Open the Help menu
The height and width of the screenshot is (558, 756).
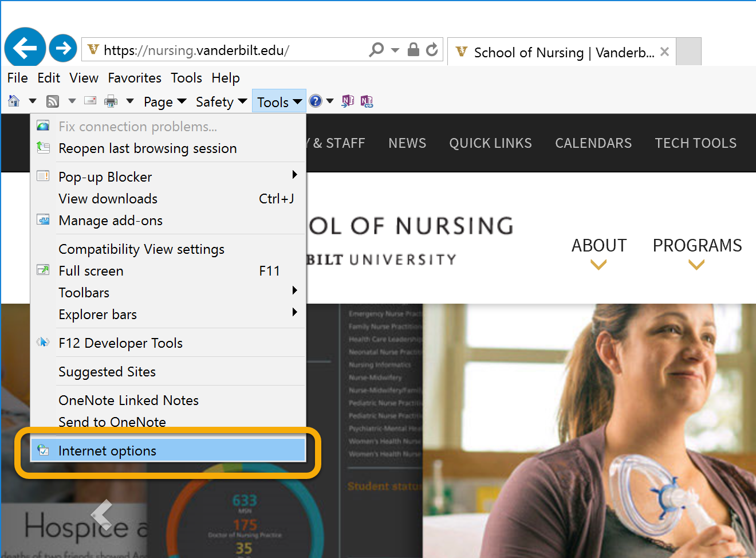226,78
